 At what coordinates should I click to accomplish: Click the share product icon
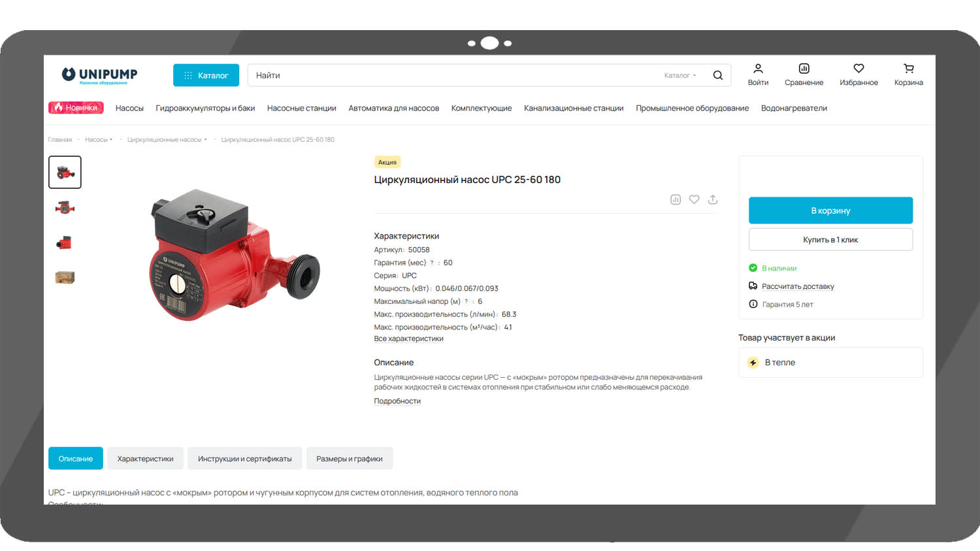tap(713, 199)
